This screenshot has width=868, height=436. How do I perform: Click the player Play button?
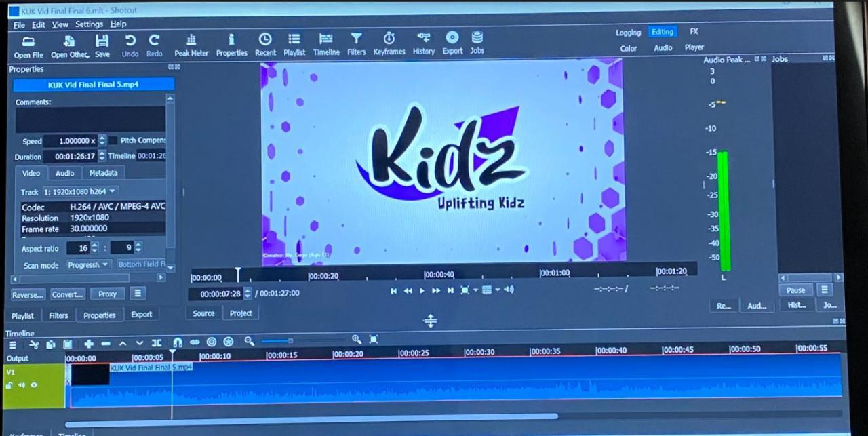(422, 290)
